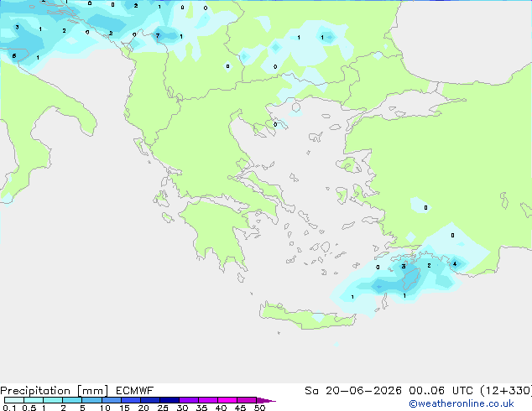Click the 'ECMWF' model label
This screenshot has height=411, width=532.
pyautogui.click(x=135, y=391)
